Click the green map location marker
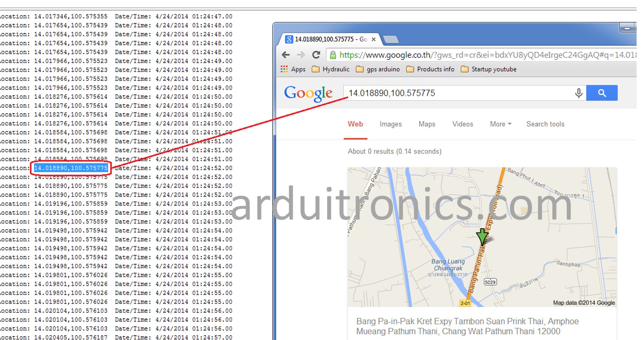The image size is (644, 340). pyautogui.click(x=482, y=237)
